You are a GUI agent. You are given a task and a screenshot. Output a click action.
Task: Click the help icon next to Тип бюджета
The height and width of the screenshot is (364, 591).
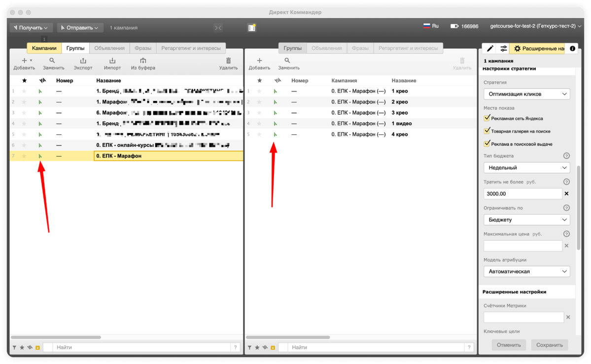(566, 156)
